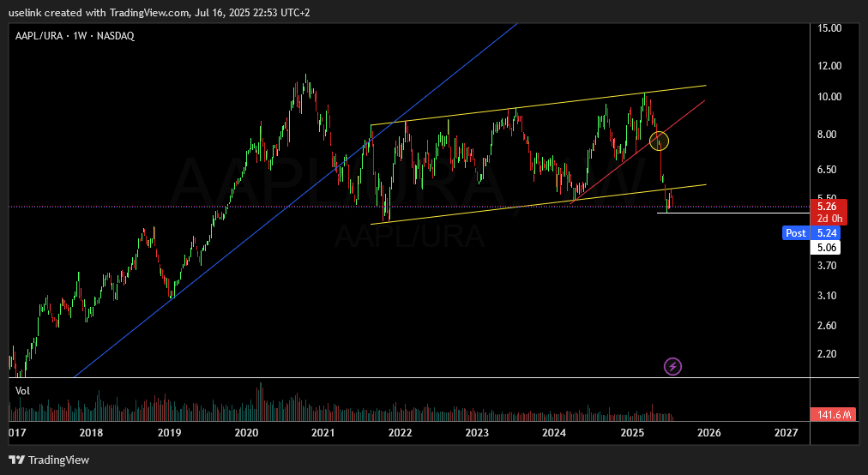Screen dimensions: 868x475
Task: Click the 8.00 price axis value
Action: (827, 135)
